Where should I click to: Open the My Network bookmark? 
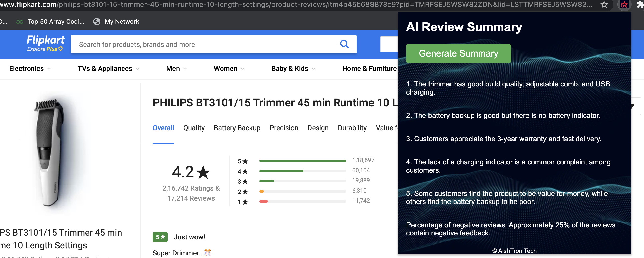pos(116,22)
